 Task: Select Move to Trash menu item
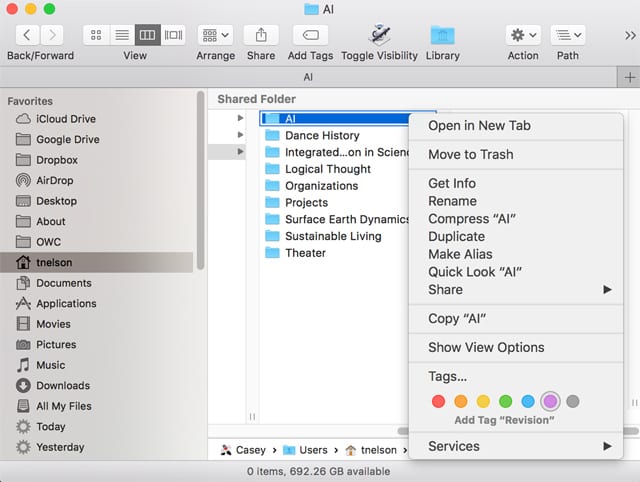(x=470, y=154)
